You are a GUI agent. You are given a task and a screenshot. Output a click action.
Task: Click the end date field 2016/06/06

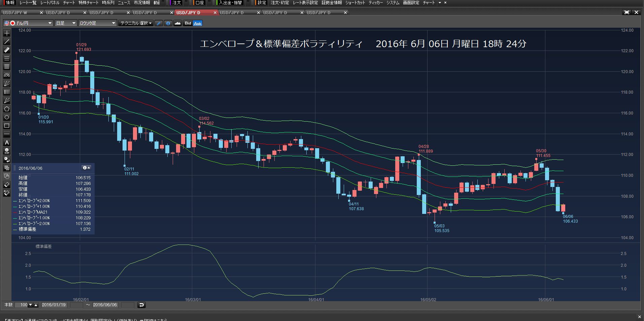click(105, 305)
